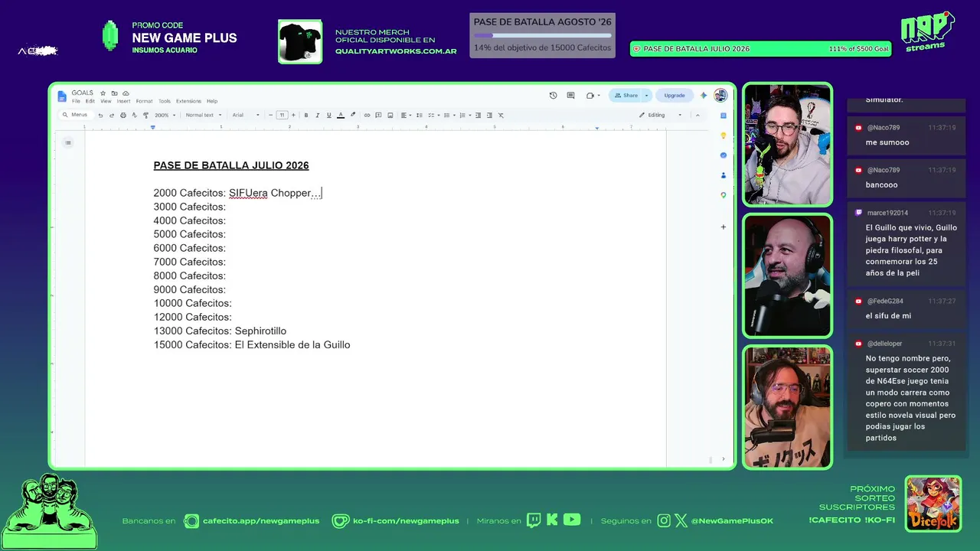Click the GOALS document title
Viewport: 980px width, 551px height.
[x=83, y=93]
